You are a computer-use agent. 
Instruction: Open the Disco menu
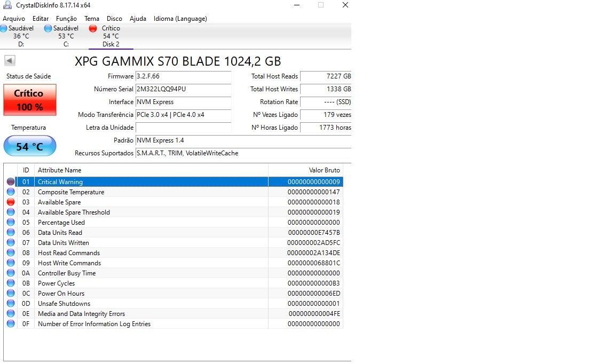click(x=114, y=19)
